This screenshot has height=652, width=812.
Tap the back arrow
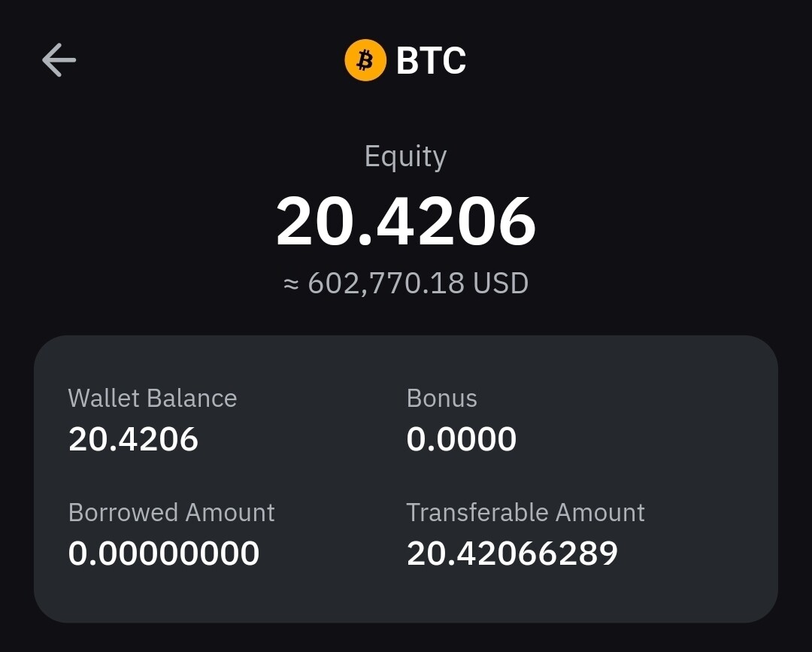[x=59, y=60]
